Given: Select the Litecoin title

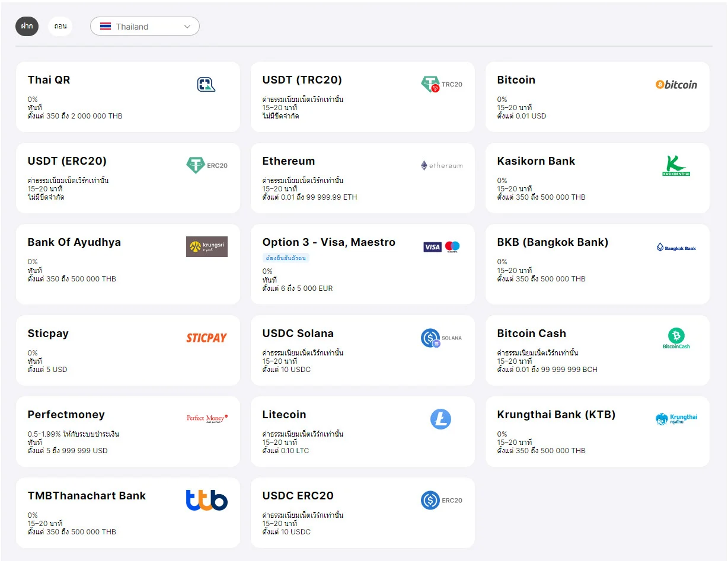Looking at the screenshot, I should coord(285,415).
